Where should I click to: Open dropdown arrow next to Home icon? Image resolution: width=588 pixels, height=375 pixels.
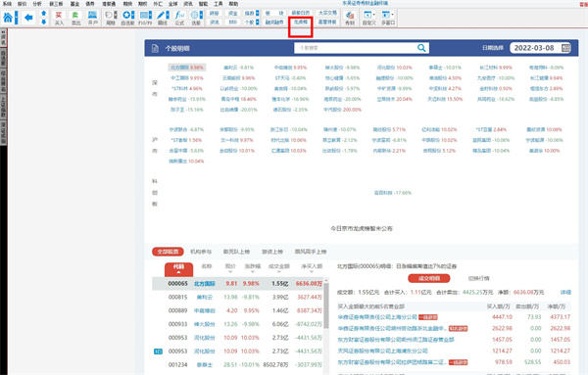[x=16, y=18]
